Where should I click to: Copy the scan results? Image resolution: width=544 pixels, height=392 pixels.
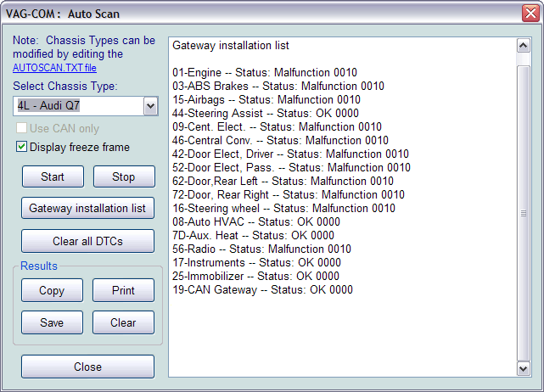click(52, 290)
